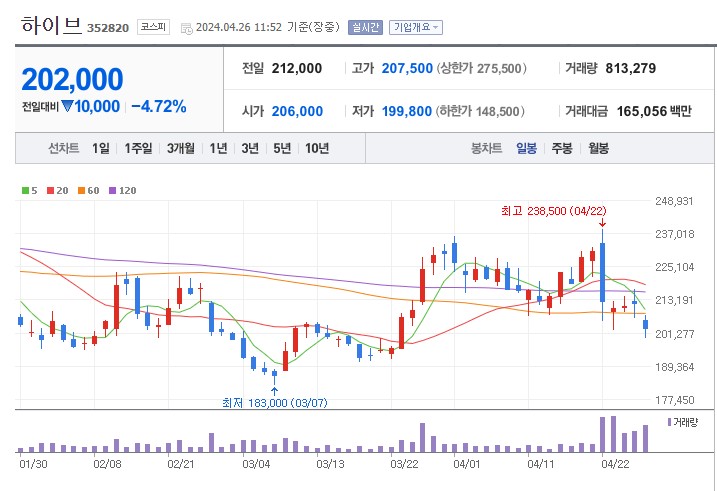The height and width of the screenshot is (491, 717).
Task: Select the 3개월 line chart tab
Action: tap(181, 148)
